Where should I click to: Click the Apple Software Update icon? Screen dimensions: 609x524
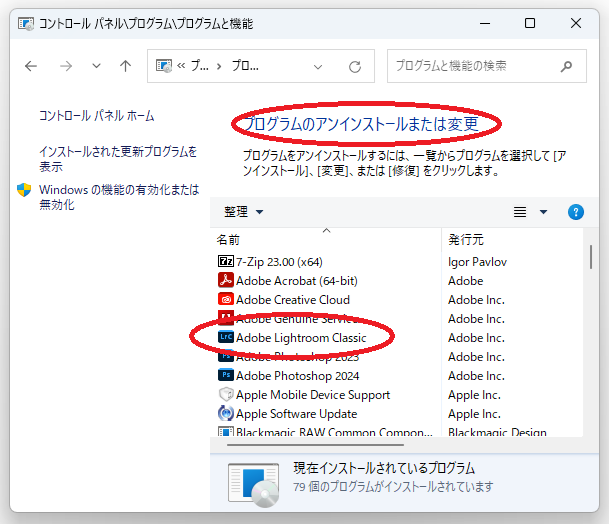226,413
